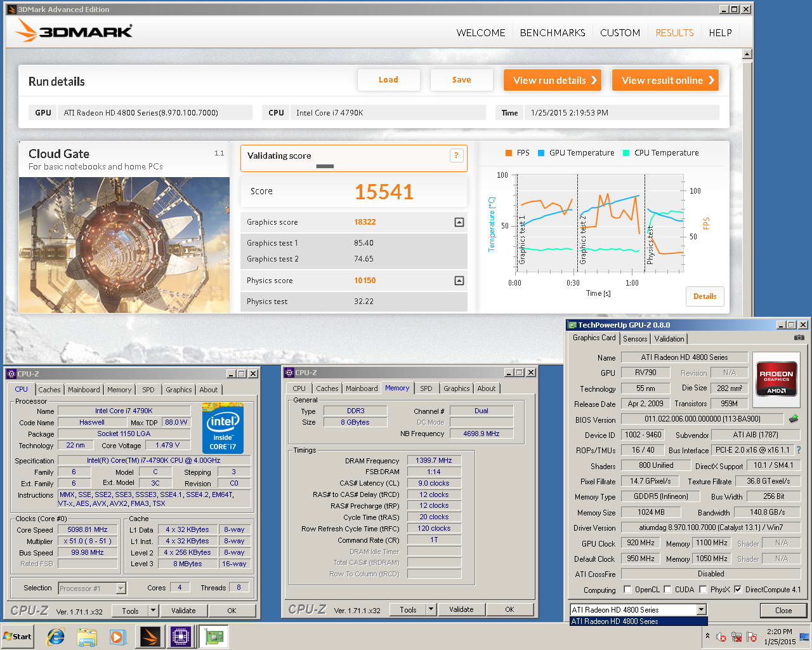
Task: Click the tray action center flag icon
Action: point(752,637)
